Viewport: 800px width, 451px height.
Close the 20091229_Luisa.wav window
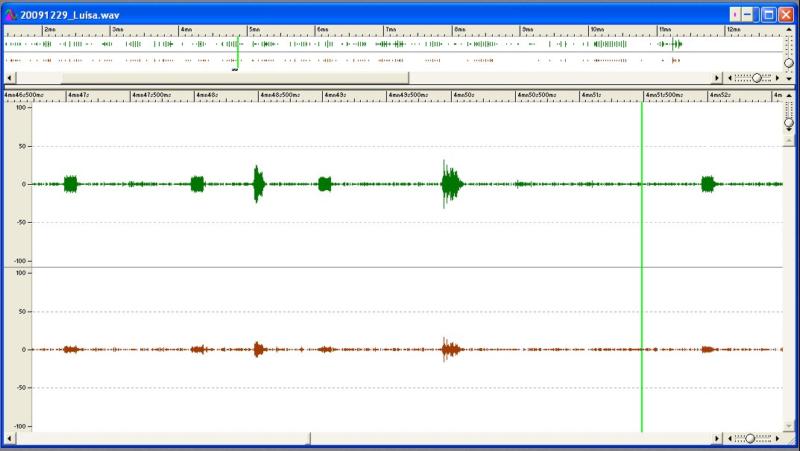click(786, 15)
